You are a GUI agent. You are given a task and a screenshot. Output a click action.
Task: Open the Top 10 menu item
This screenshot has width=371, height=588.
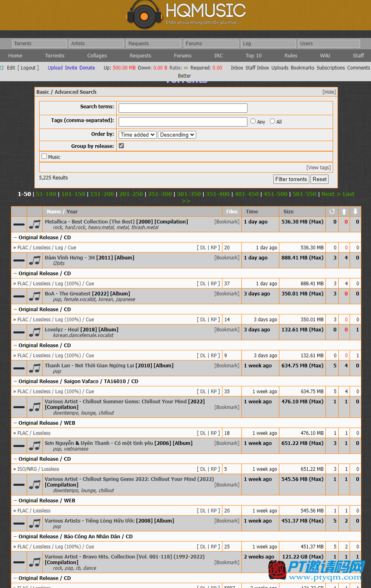254,55
